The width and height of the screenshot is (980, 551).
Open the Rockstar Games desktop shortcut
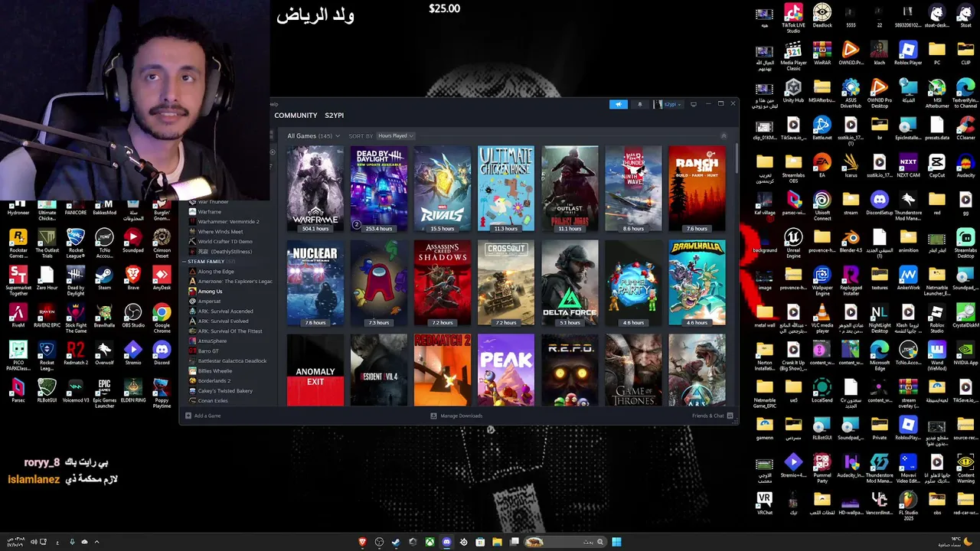tap(18, 243)
